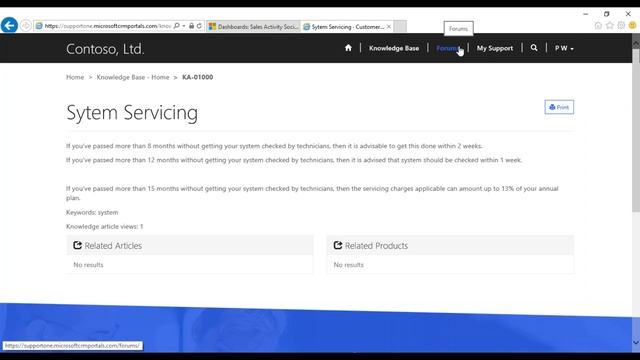Click the scrollbar up arrow

tap(636, 42)
